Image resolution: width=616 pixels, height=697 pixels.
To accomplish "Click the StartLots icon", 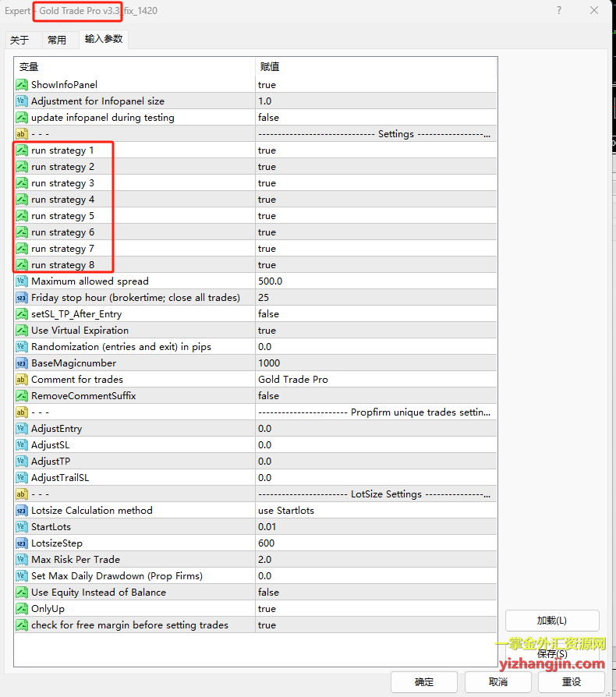I will click(22, 527).
